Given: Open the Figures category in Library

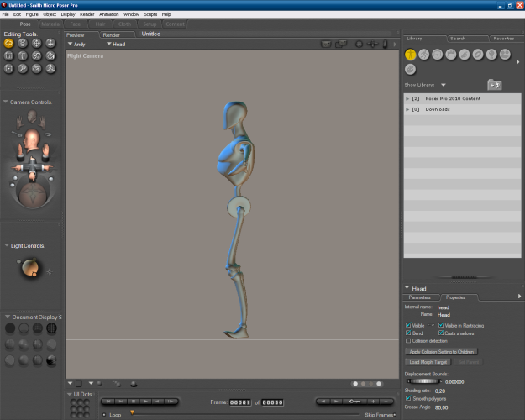Looking at the screenshot, I should (410, 55).
